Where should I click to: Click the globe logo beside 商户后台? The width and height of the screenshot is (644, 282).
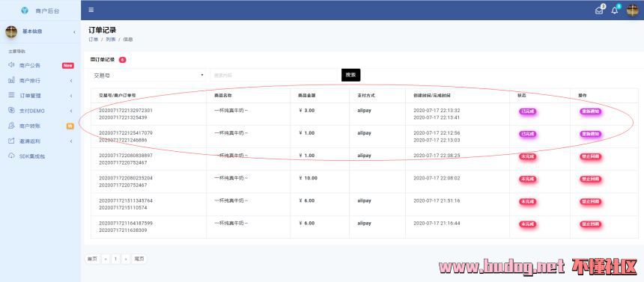pos(25,10)
